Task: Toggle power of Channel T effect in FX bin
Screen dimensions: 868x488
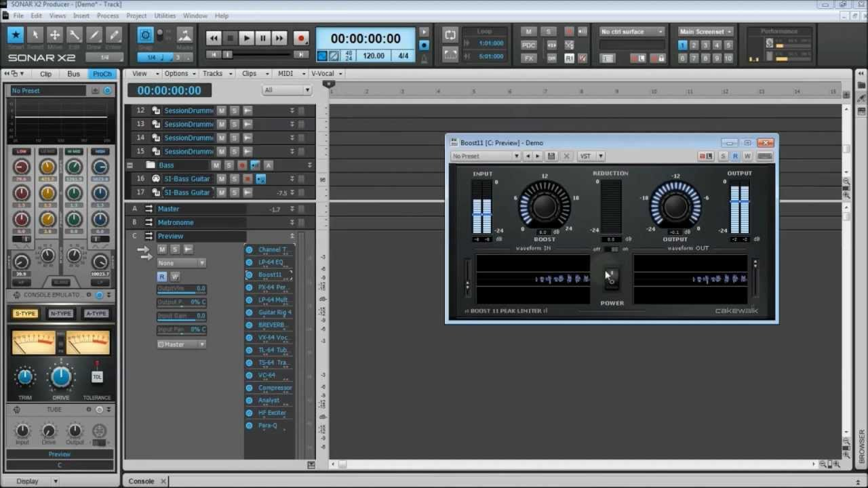Action: coord(250,250)
